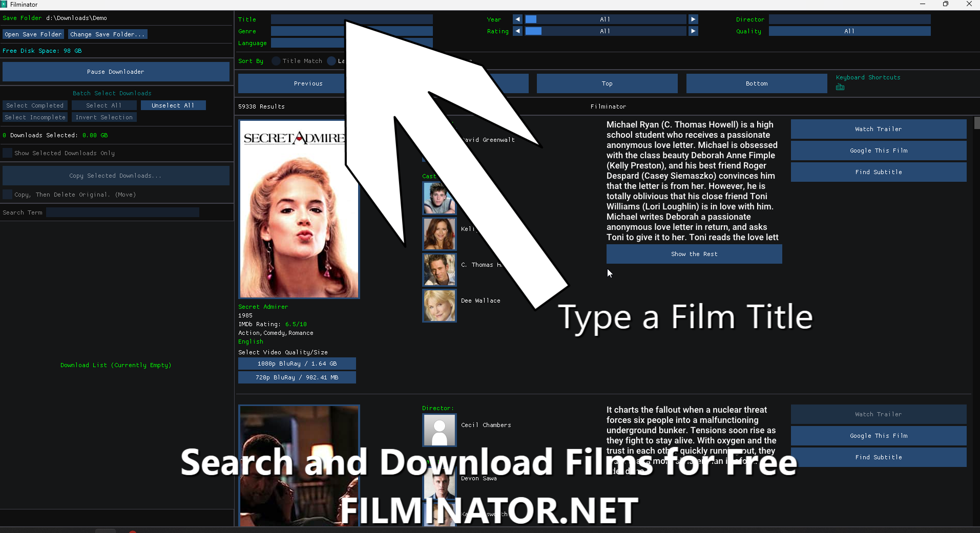
Task: Click the Secret Admirer title text
Action: (263, 307)
